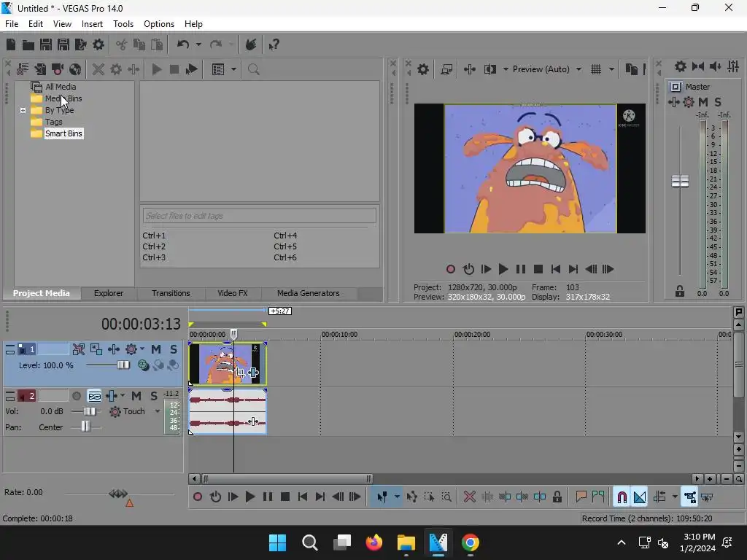Screen dimensions: 747x560
Task: Open Master bus audio properties gear
Action: pos(681,66)
